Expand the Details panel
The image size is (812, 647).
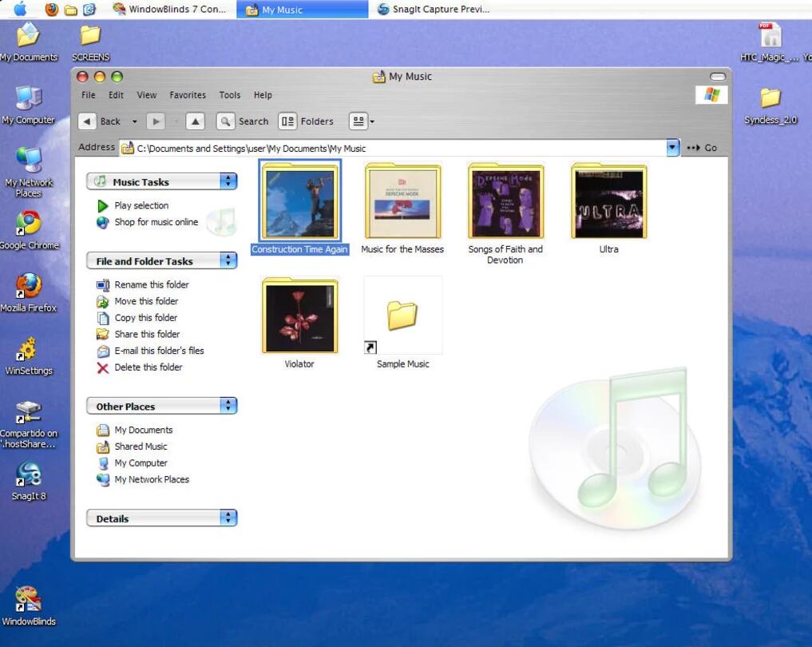point(228,518)
